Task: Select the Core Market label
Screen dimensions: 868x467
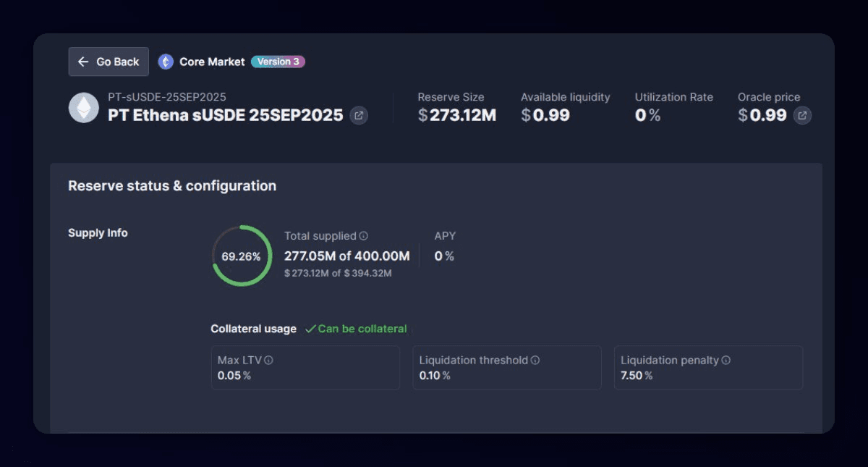Action: tap(212, 62)
